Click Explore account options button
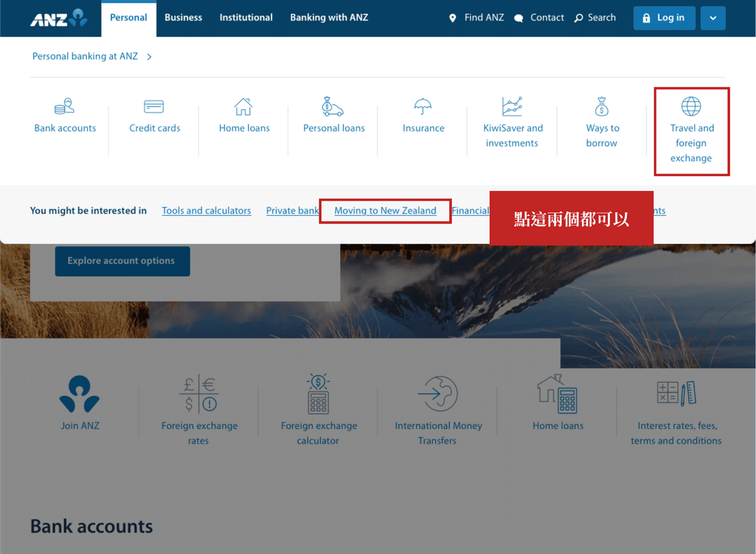756x554 pixels. 122,261
